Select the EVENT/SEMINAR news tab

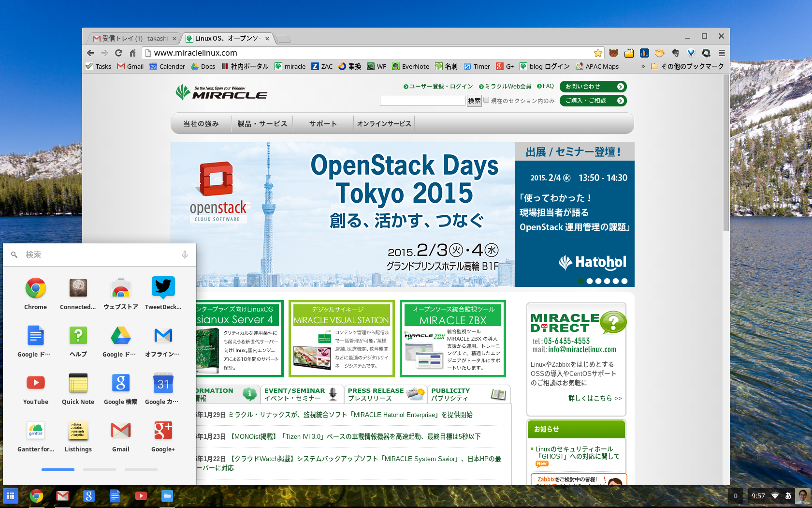302,394
